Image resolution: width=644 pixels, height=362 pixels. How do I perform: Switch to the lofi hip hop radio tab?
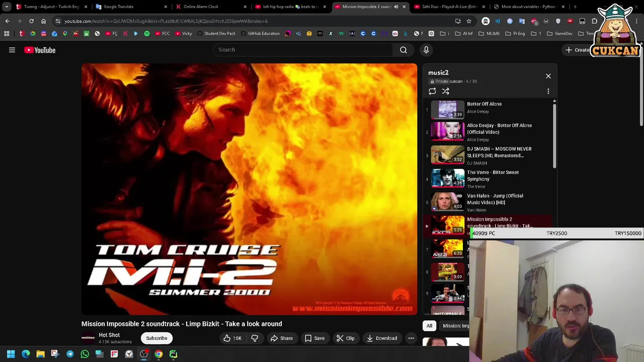point(291,7)
